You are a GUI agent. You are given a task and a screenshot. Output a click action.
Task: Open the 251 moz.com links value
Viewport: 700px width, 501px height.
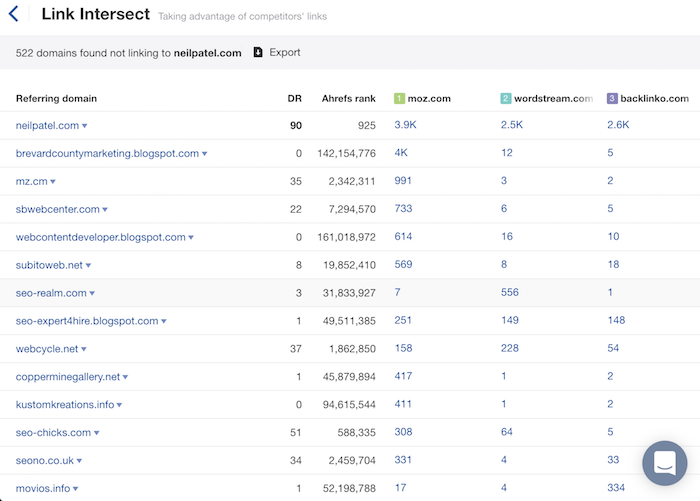point(403,320)
